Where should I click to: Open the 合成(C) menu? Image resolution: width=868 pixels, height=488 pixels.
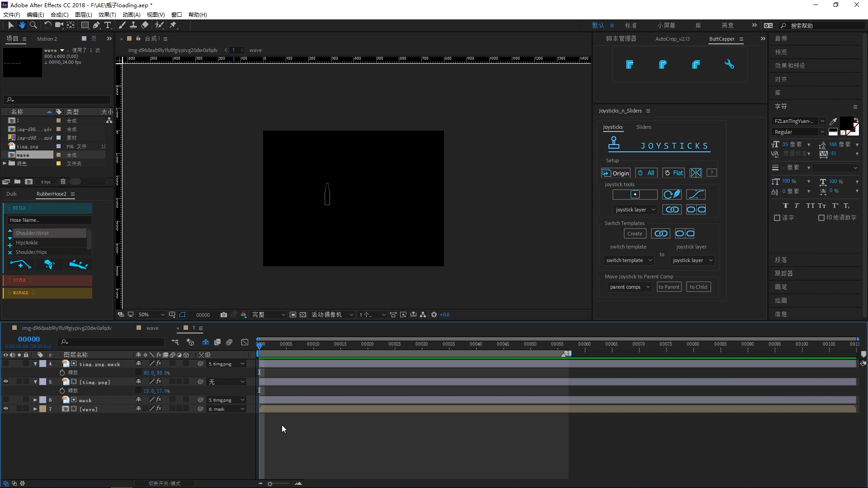click(59, 15)
